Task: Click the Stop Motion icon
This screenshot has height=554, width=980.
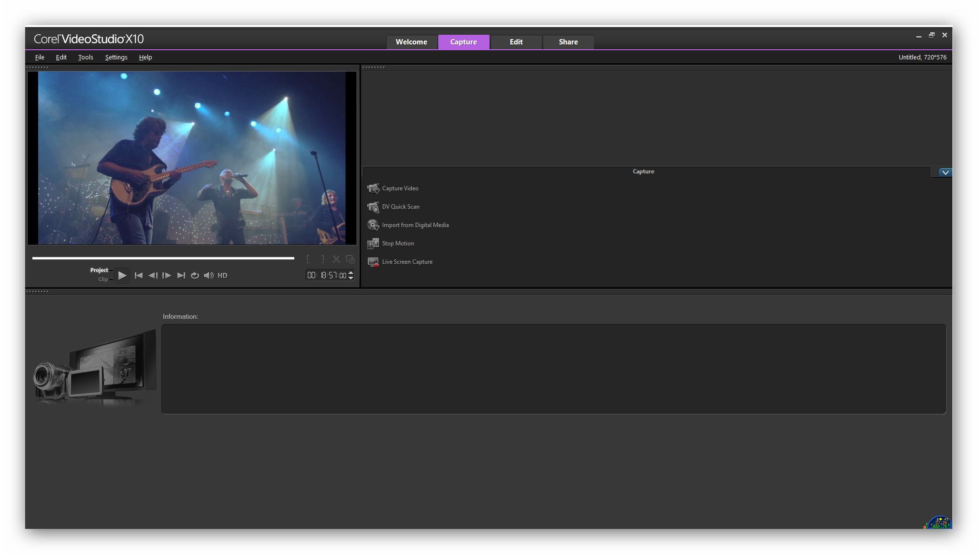Action: [373, 243]
